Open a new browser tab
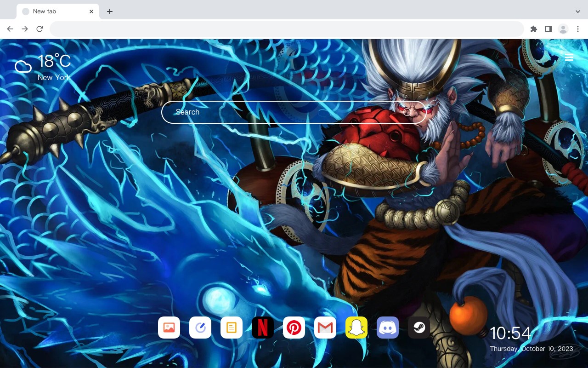The height and width of the screenshot is (368, 588). pos(109,11)
